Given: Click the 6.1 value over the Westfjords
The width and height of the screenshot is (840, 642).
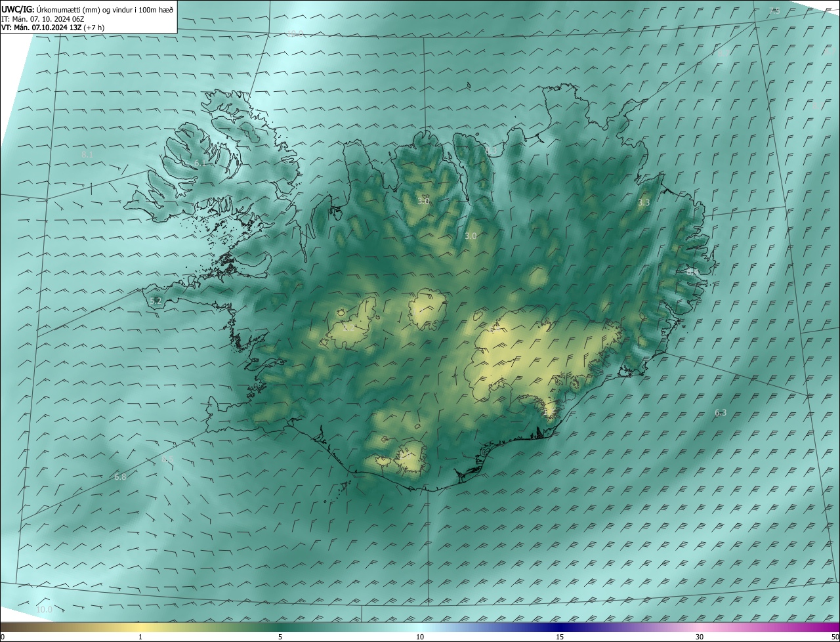Looking at the screenshot, I should click(x=199, y=163).
